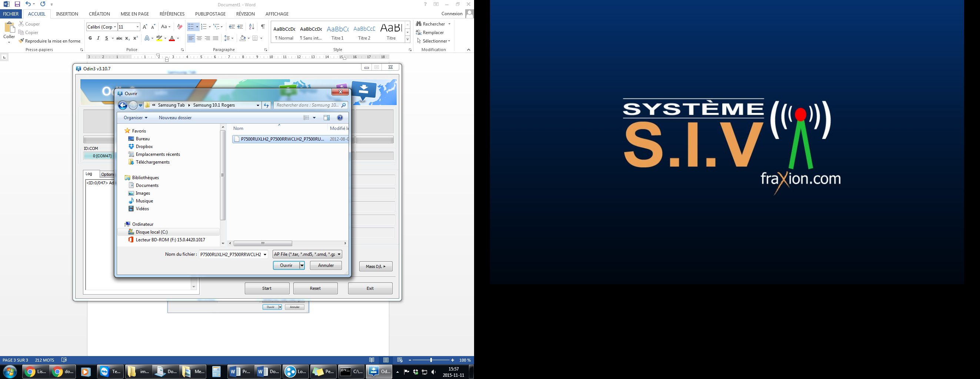Click the undo icon in quick access toolbar

point(28,4)
